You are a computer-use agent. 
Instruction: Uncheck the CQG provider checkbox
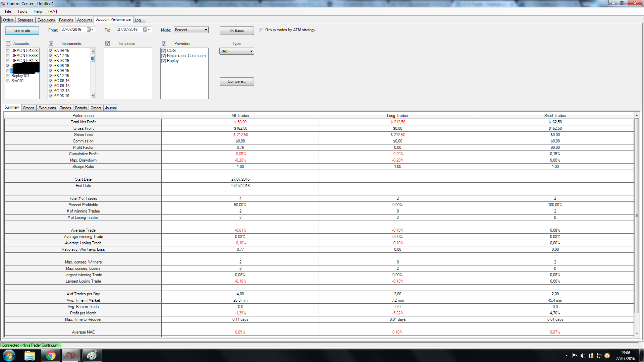click(164, 51)
